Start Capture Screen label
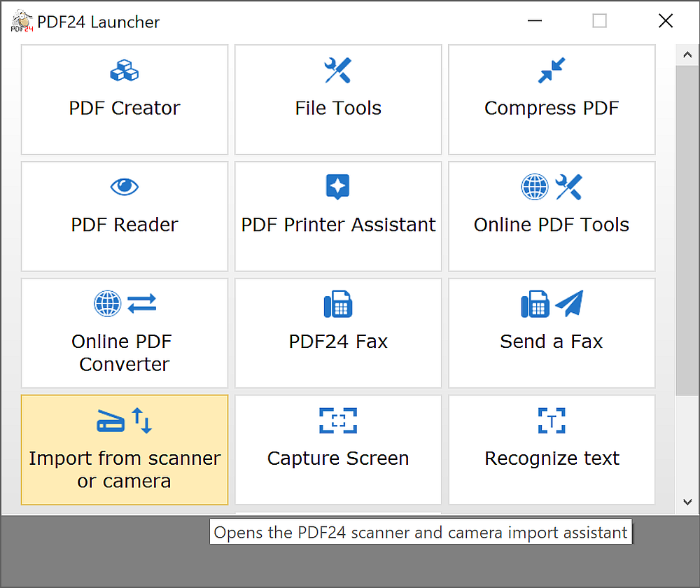This screenshot has height=588, width=700. tap(338, 458)
